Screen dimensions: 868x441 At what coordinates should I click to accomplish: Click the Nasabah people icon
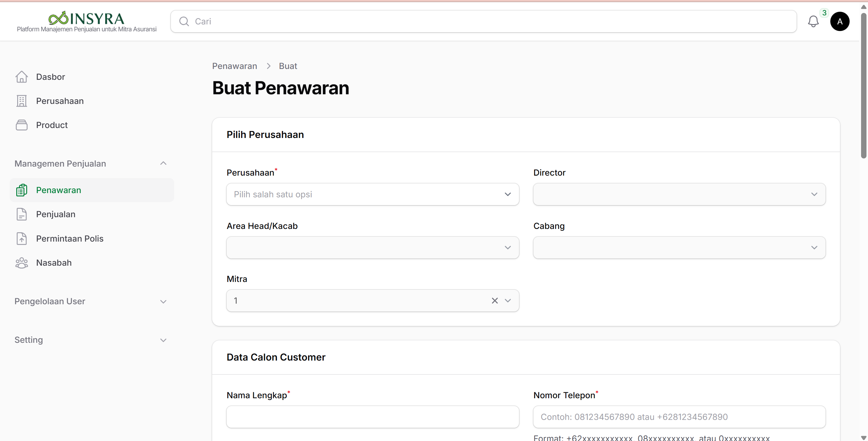click(22, 263)
